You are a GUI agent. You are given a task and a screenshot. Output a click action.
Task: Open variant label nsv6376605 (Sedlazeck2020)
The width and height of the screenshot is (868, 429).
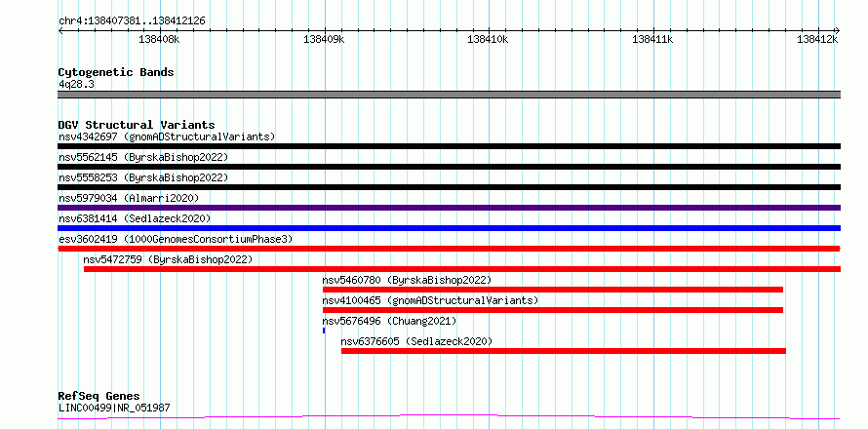pyautogui.click(x=416, y=341)
